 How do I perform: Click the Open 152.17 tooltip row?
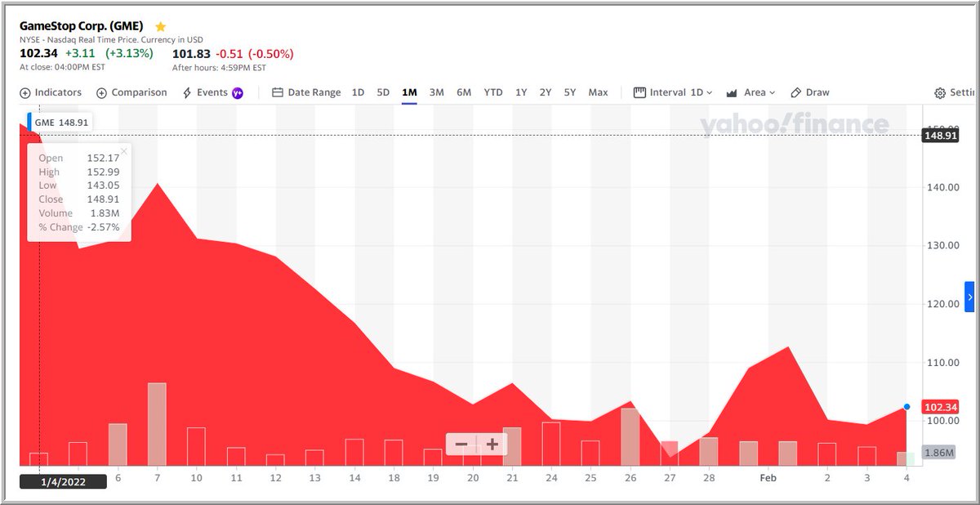coord(79,158)
